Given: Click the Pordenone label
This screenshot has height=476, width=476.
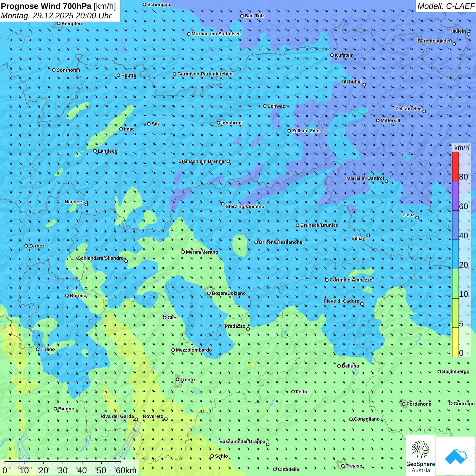Looking at the screenshot, I should point(419,404).
